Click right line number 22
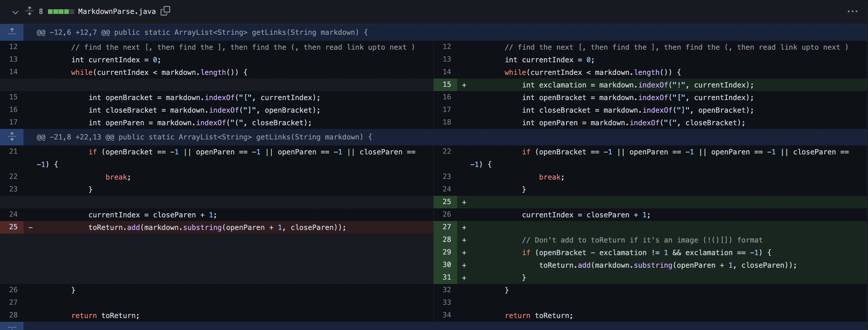Image resolution: width=868 pixels, height=330 pixels. click(447, 151)
